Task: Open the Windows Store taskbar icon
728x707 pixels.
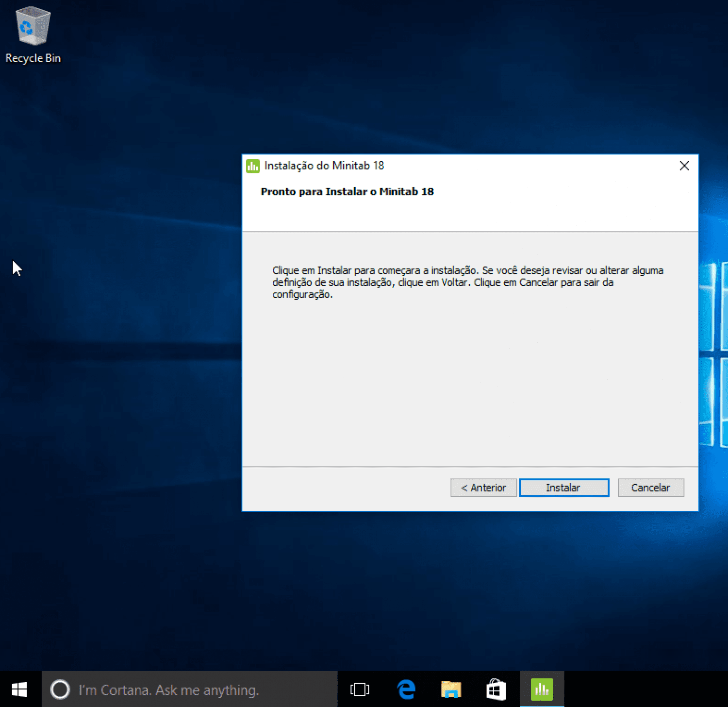Action: (x=496, y=689)
